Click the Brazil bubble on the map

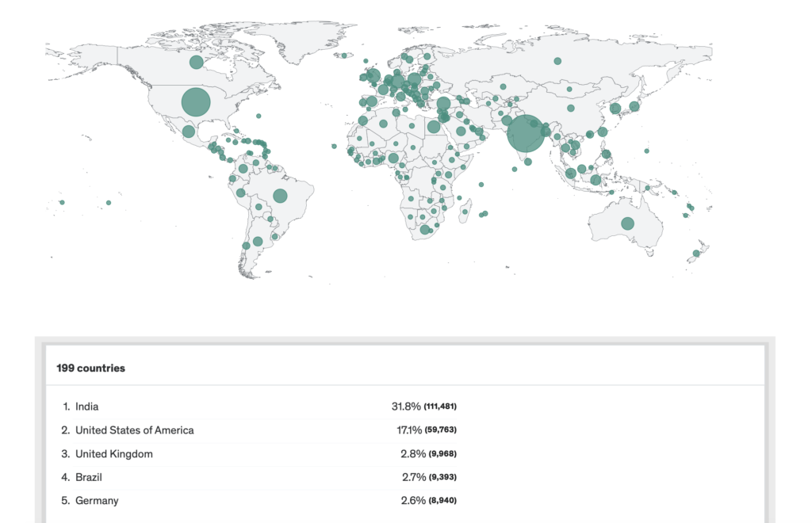[280, 196]
